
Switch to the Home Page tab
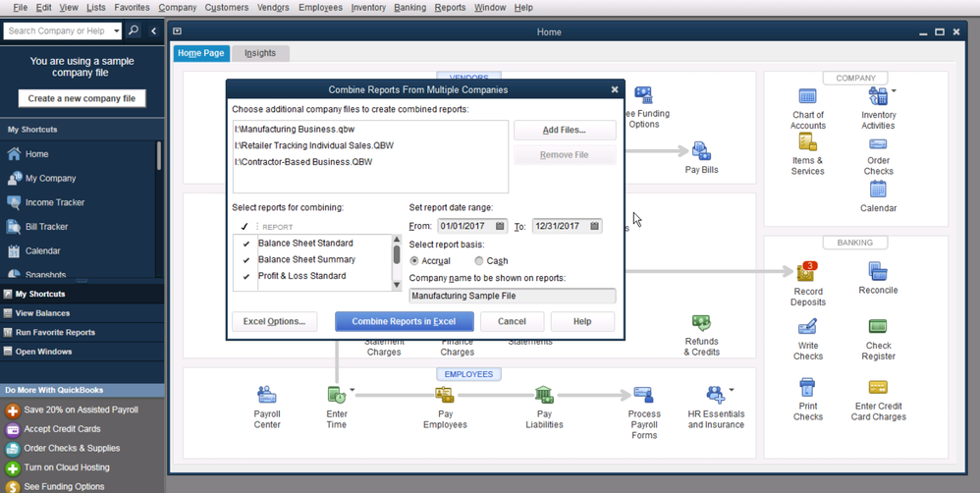[201, 53]
